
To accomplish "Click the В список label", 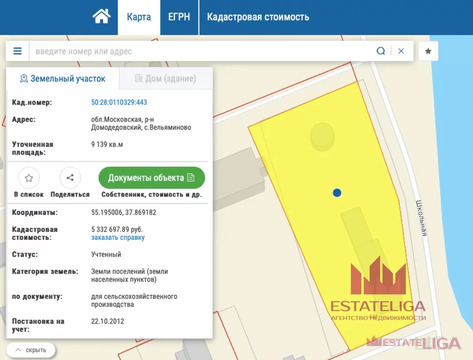I will tap(29, 194).
